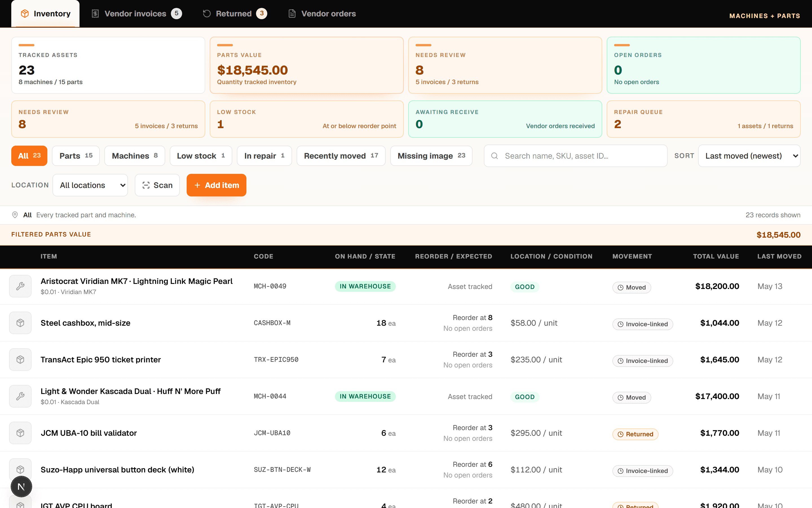This screenshot has width=812, height=508.
Task: Filter by Recently moved 17
Action: pos(341,156)
